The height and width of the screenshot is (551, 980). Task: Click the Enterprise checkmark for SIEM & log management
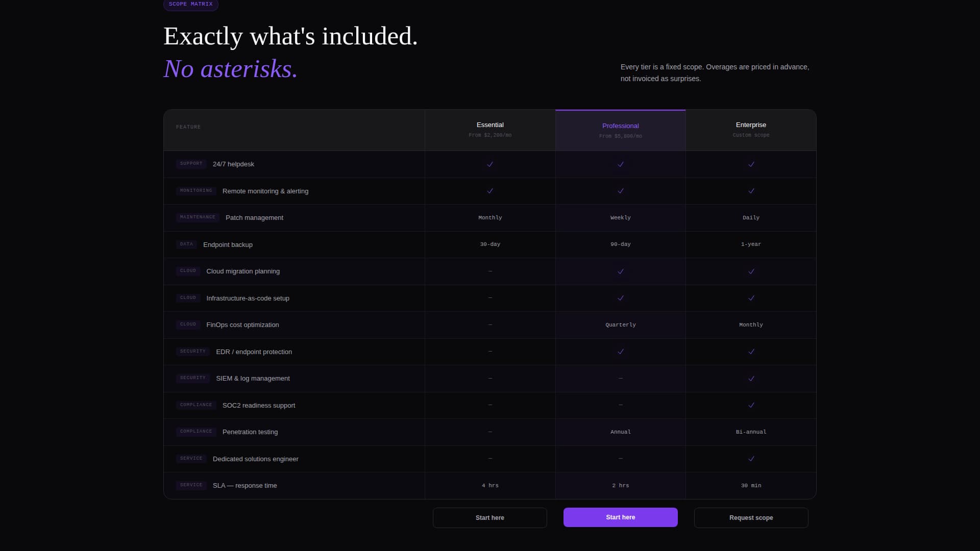point(750,379)
